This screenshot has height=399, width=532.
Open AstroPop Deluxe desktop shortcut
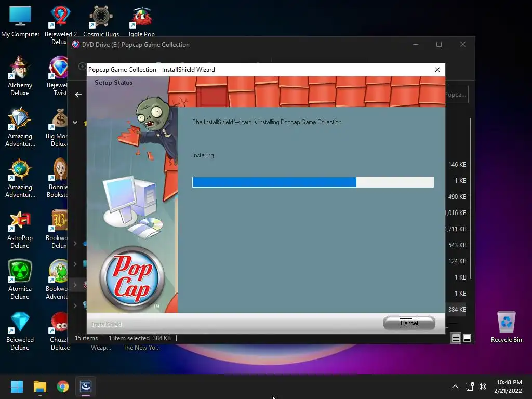20,229
